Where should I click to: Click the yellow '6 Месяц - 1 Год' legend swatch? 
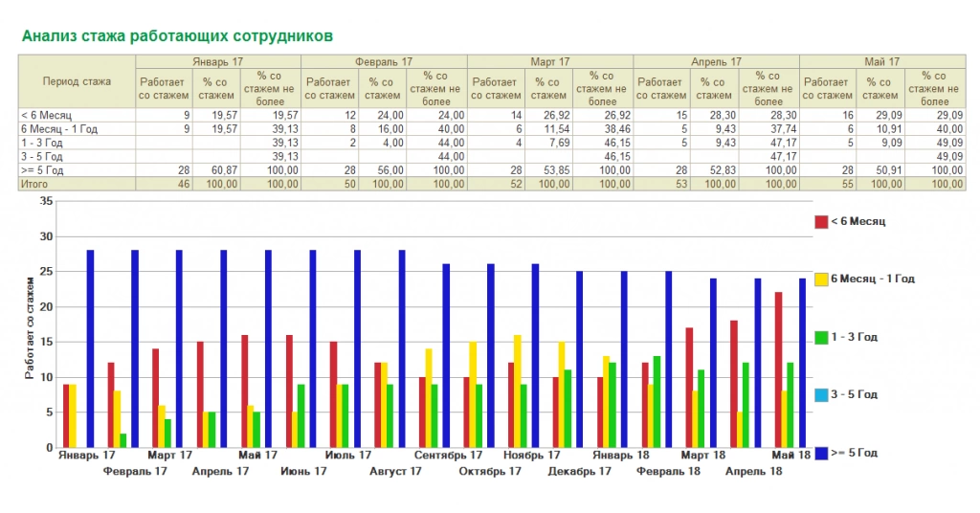click(821, 279)
